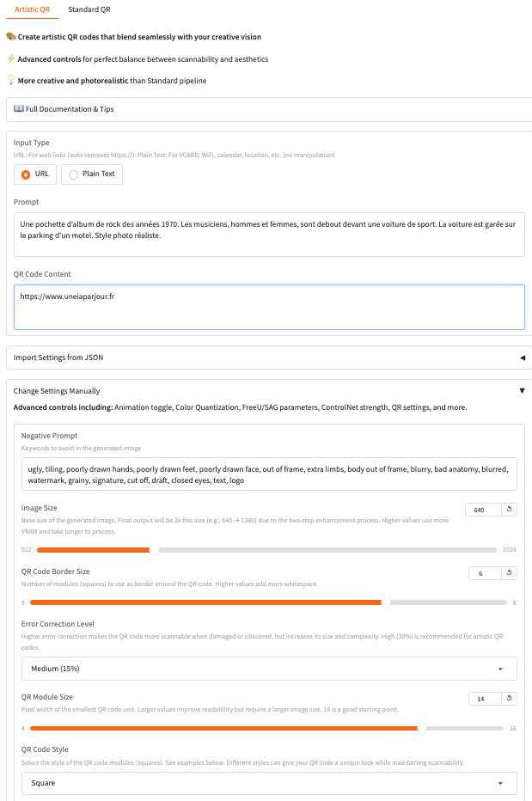
Task: Click the QR Module Size slider
Action: point(266,728)
